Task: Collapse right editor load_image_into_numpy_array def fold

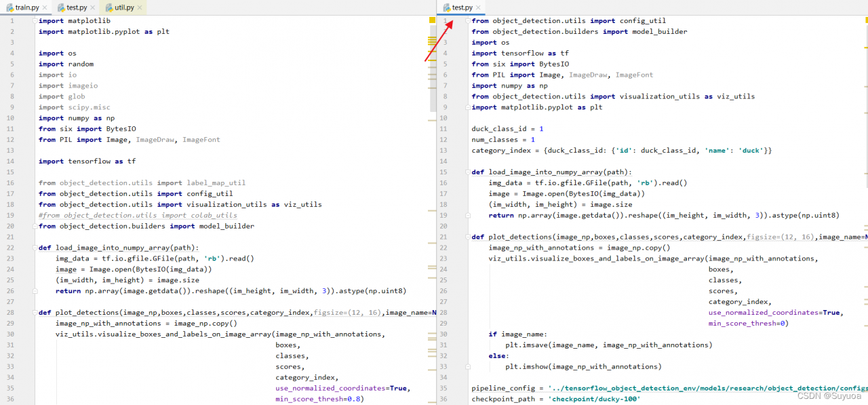Action: point(467,172)
